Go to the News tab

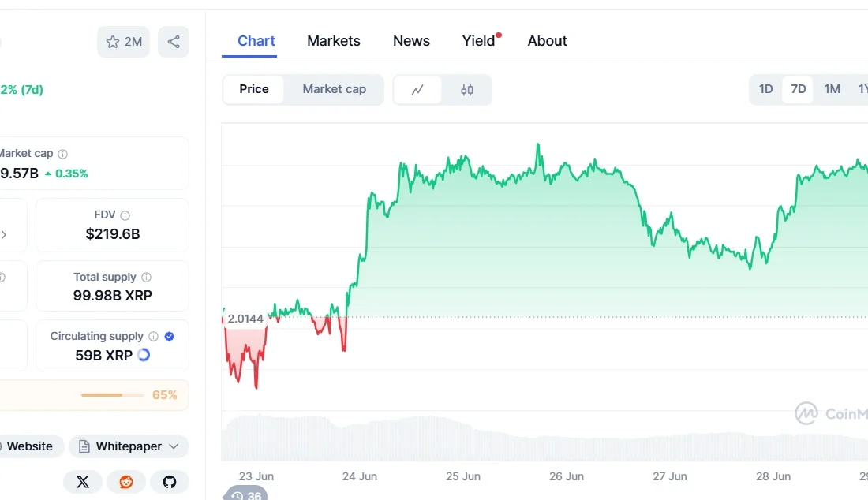411,41
